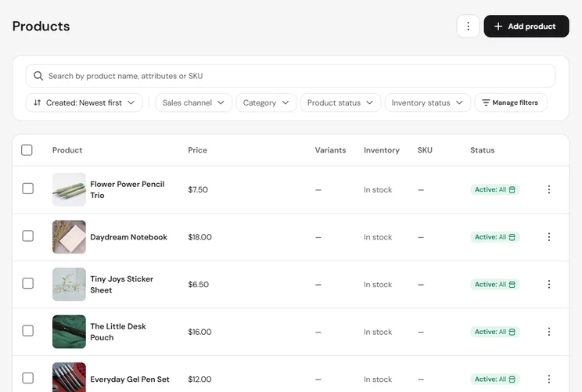Open actions menu for Daydream Notebook
Image resolution: width=582 pixels, height=392 pixels.
(x=549, y=237)
